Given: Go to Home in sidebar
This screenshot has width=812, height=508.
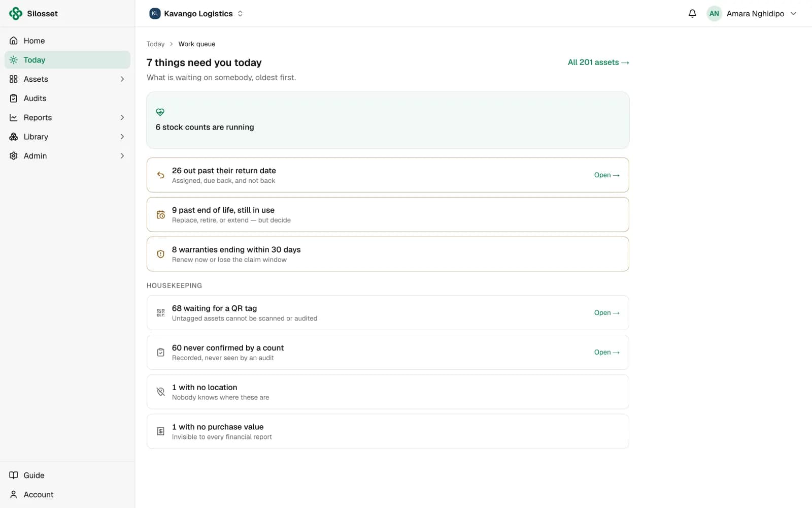Looking at the screenshot, I should coord(67,41).
